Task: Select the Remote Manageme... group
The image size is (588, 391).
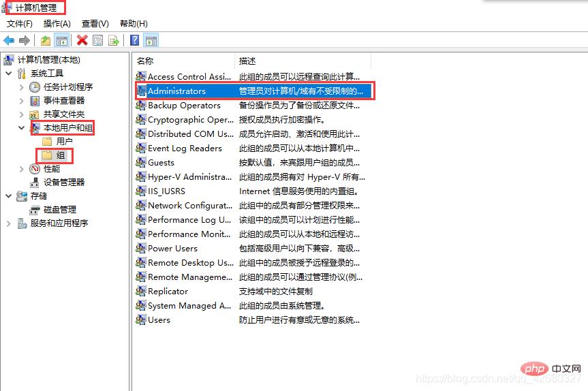Action: pos(190,277)
